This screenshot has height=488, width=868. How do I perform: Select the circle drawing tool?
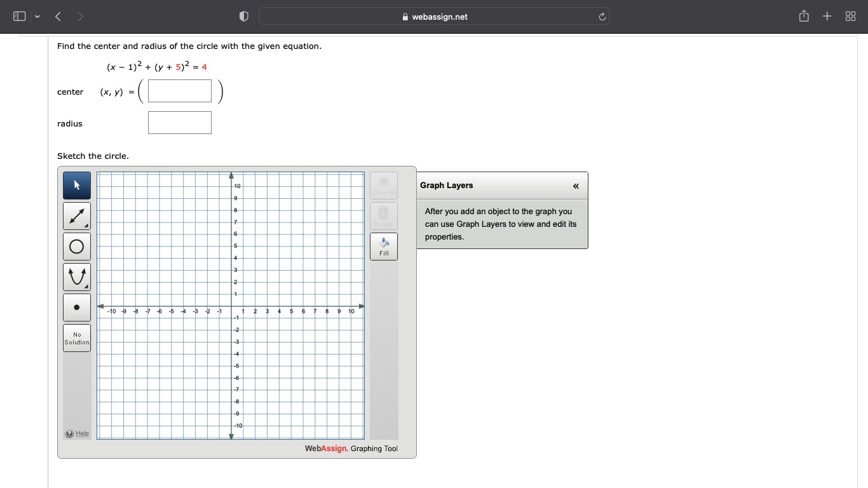[x=77, y=247]
